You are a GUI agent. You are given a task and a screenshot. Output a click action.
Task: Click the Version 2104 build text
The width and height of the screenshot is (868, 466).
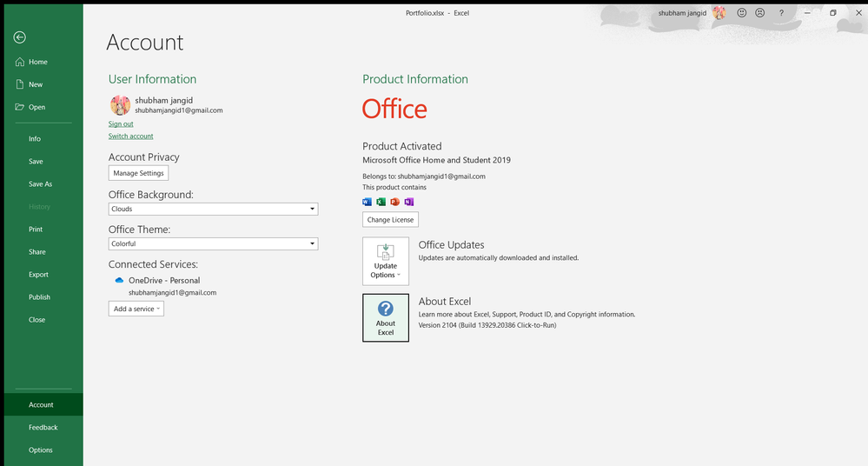click(487, 325)
